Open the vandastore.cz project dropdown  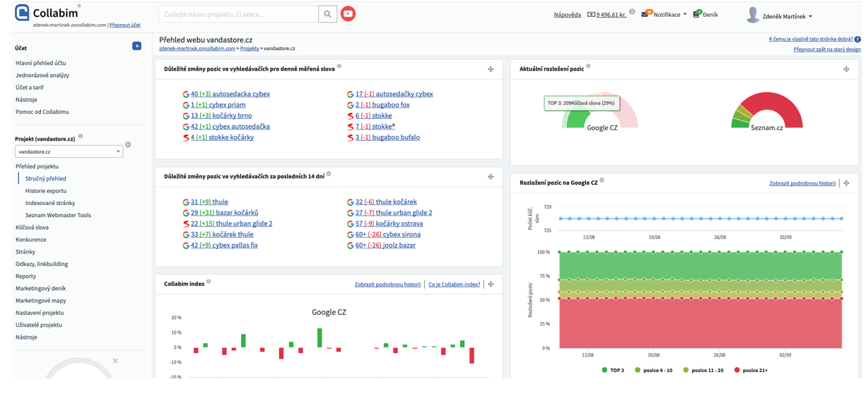(69, 151)
